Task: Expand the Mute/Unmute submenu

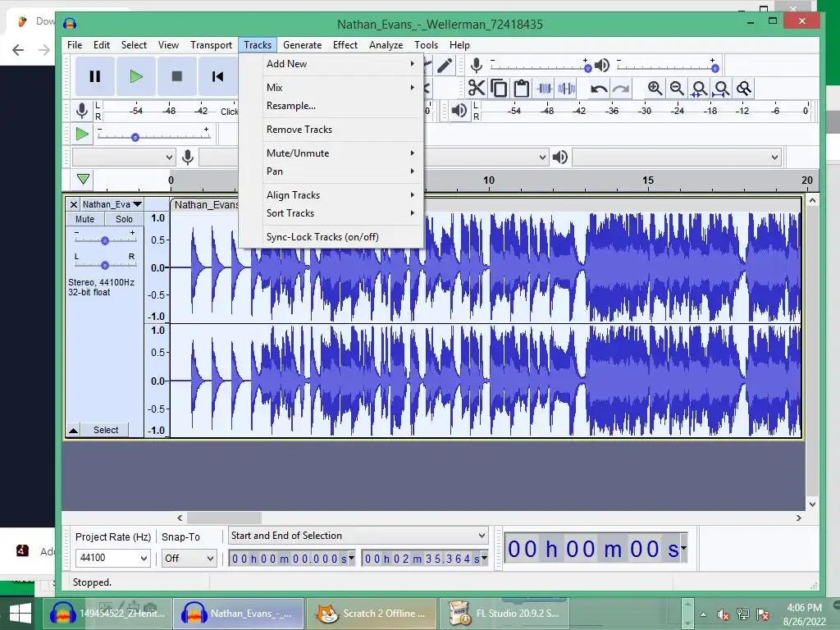Action: [331, 153]
